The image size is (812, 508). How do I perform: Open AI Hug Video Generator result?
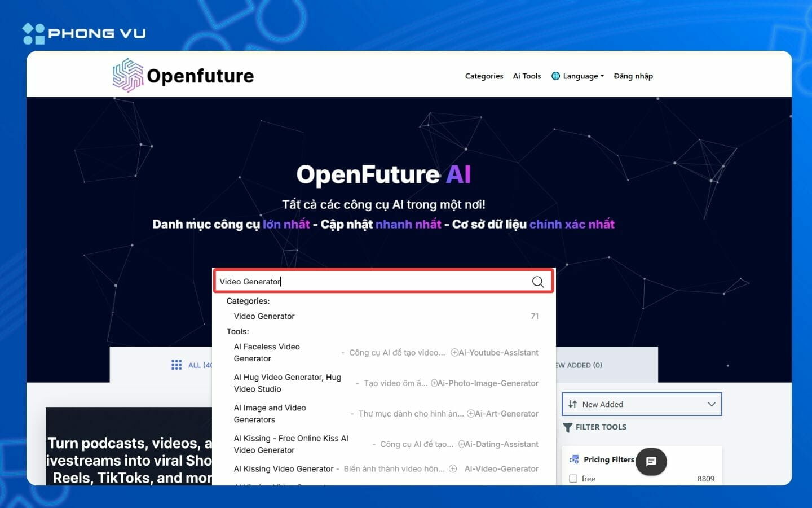point(287,383)
